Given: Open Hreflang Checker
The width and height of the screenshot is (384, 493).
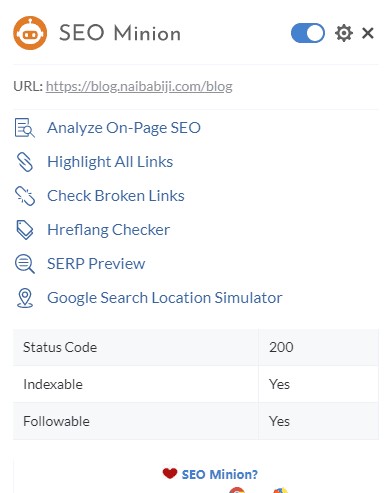Looking at the screenshot, I should (108, 230).
